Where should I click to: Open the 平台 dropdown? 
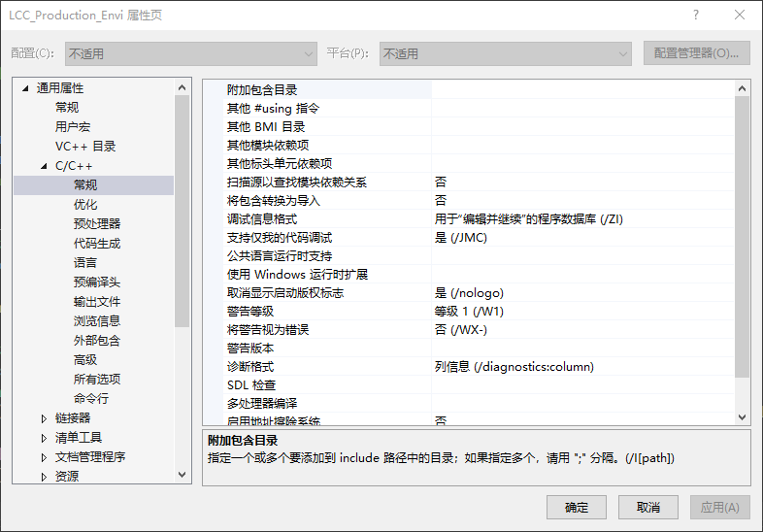point(505,53)
